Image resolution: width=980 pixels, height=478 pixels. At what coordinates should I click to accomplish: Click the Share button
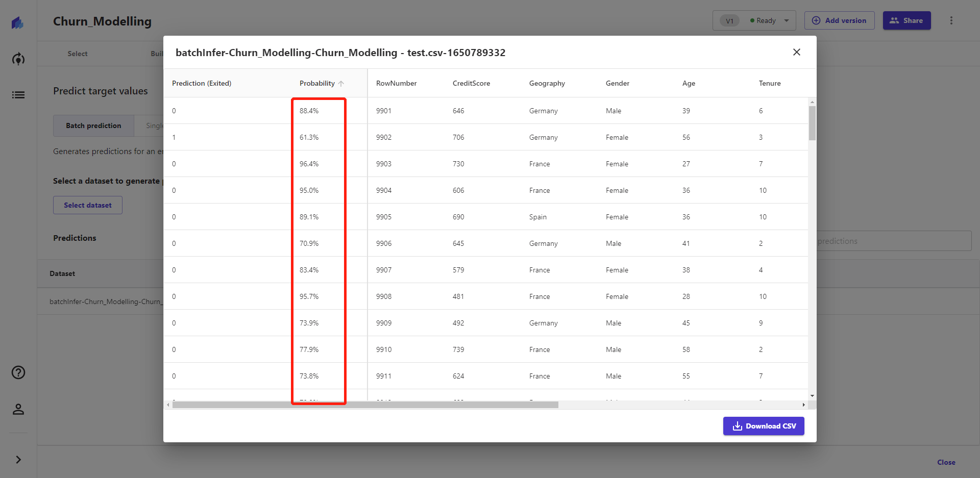[906, 20]
